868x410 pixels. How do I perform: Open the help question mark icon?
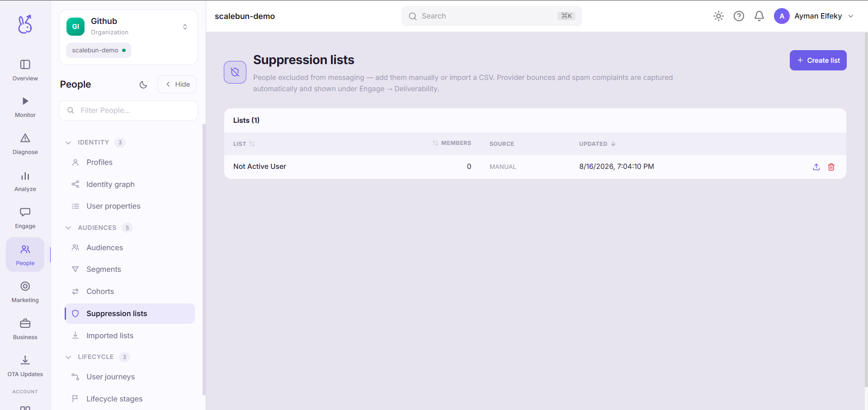pos(739,16)
